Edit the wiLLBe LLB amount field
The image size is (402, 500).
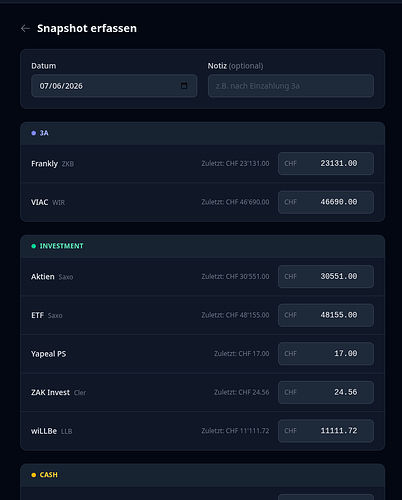coord(326,431)
